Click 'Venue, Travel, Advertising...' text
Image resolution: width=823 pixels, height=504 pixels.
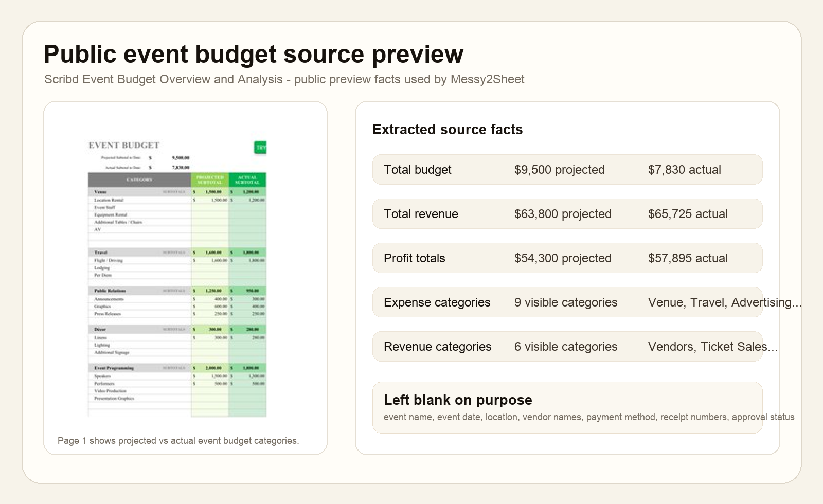[x=725, y=302]
